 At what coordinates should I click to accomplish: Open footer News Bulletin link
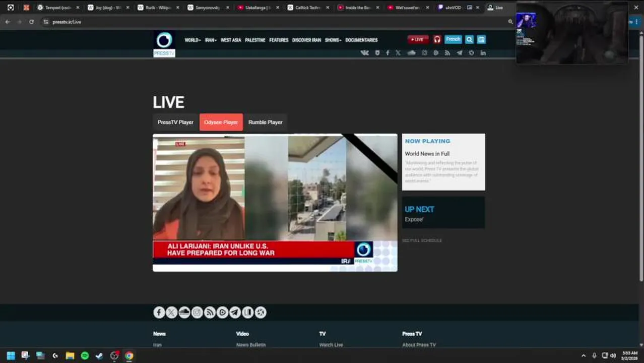pyautogui.click(x=251, y=345)
